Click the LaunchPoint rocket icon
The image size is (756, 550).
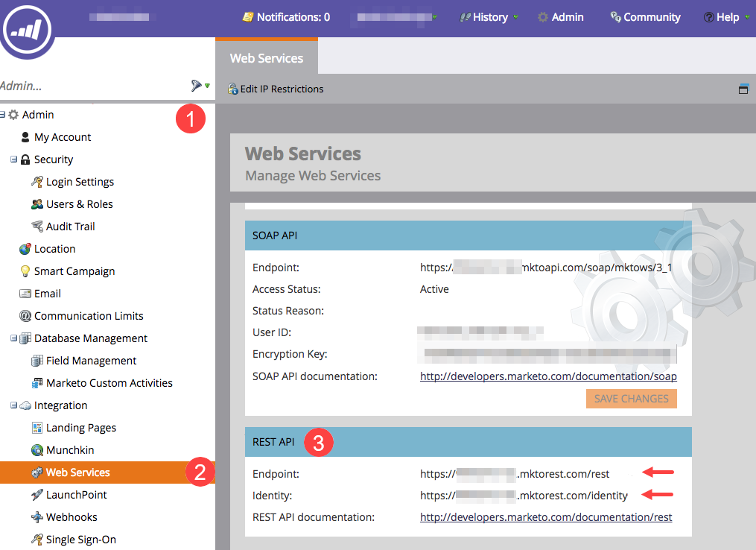tap(37, 495)
